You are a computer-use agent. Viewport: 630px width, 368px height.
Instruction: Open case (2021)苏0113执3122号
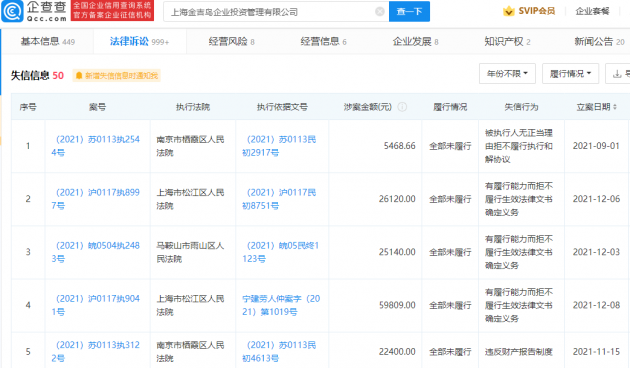96,352
